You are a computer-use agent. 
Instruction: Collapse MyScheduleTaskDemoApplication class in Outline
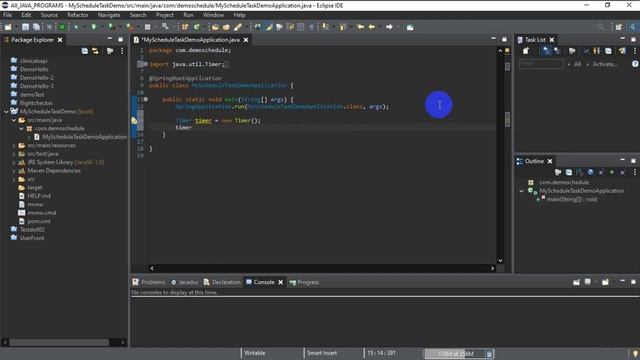(521, 191)
